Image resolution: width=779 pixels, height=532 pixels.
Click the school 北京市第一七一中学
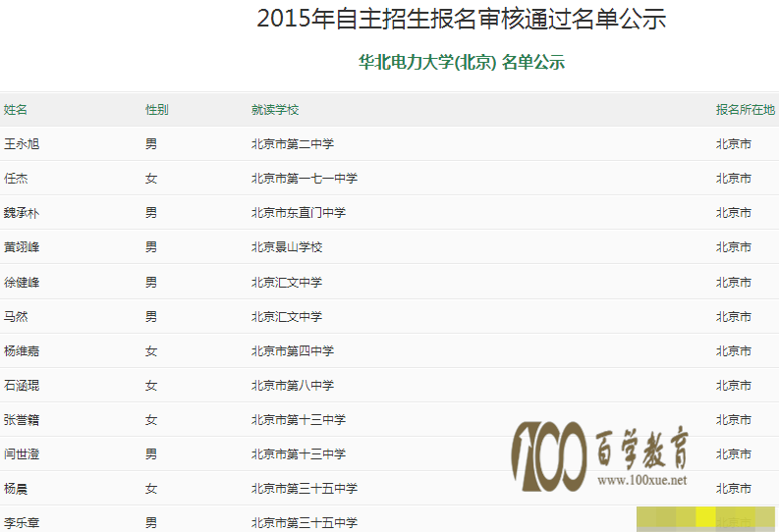(305, 179)
